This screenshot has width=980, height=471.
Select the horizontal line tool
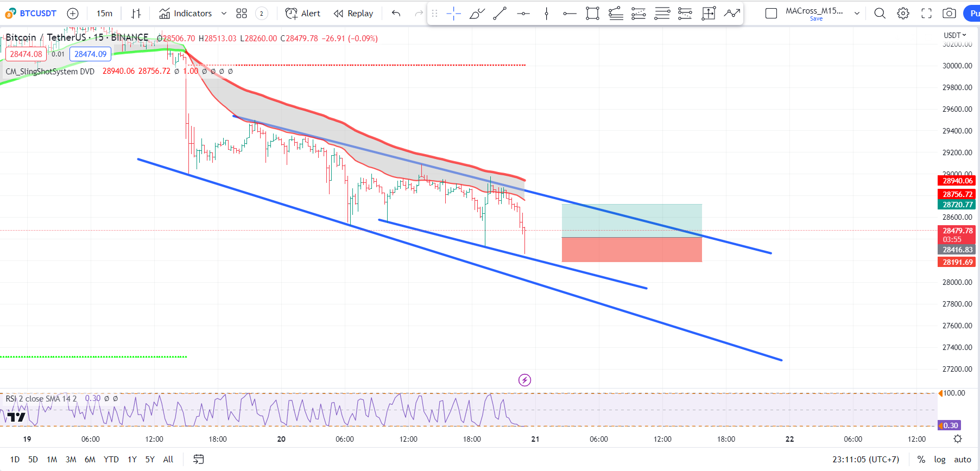(x=523, y=14)
